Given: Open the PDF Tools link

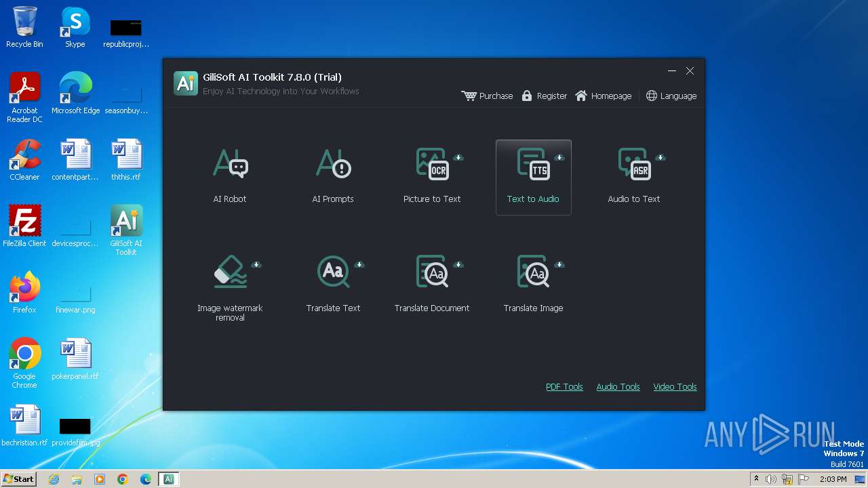Looking at the screenshot, I should (564, 387).
